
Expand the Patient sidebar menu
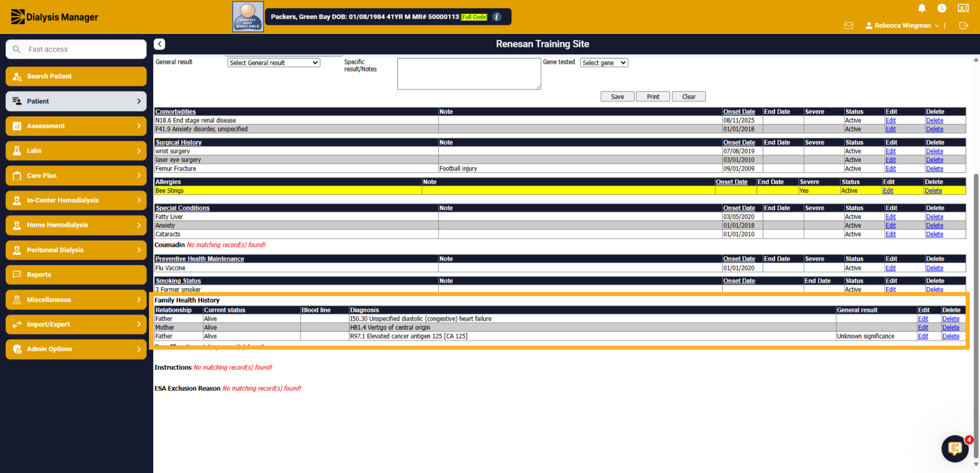[76, 101]
